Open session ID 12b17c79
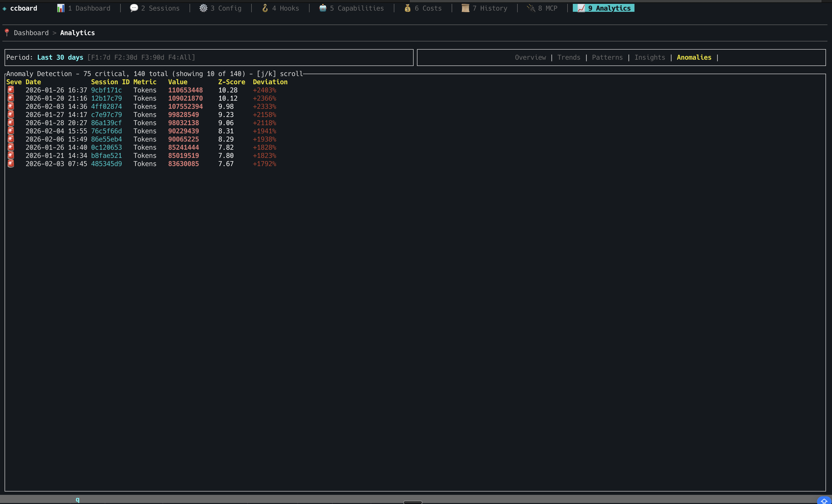The image size is (832, 504). 106,98
